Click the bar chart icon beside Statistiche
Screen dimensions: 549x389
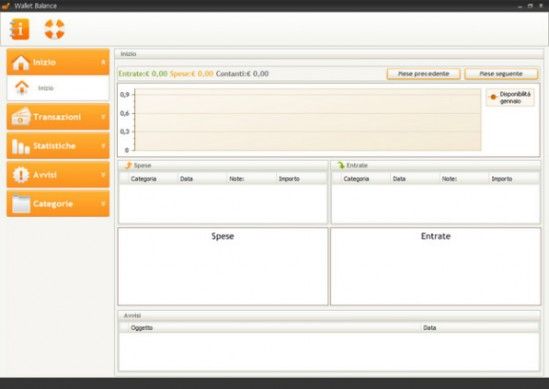(21, 146)
